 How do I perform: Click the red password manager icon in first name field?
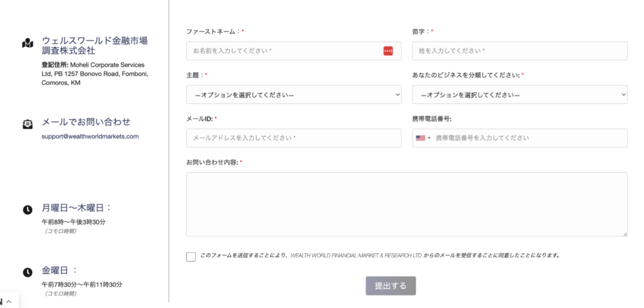[388, 50]
